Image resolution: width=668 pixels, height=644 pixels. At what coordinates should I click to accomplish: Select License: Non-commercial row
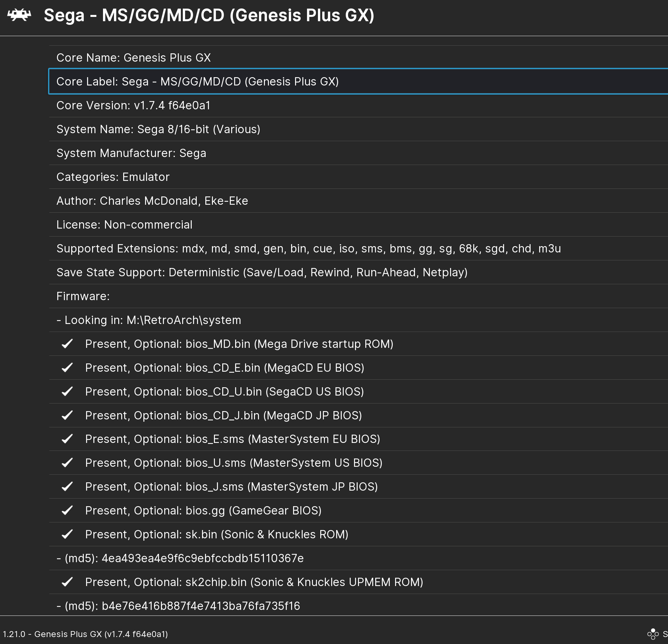[x=359, y=225]
